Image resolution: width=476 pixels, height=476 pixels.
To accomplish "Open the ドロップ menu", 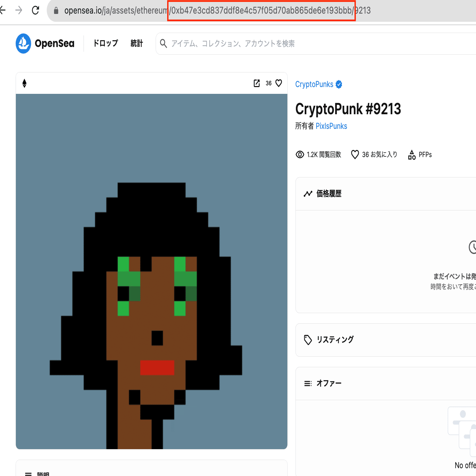I will point(106,44).
